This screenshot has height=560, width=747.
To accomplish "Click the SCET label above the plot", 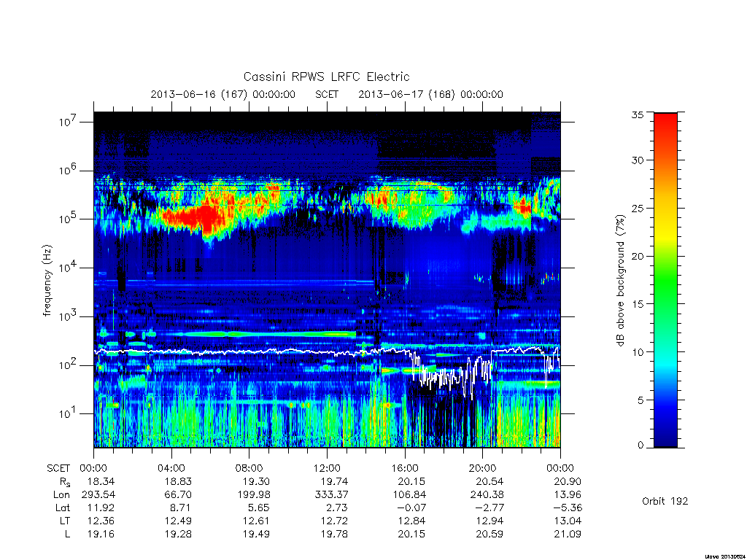I will (x=327, y=94).
